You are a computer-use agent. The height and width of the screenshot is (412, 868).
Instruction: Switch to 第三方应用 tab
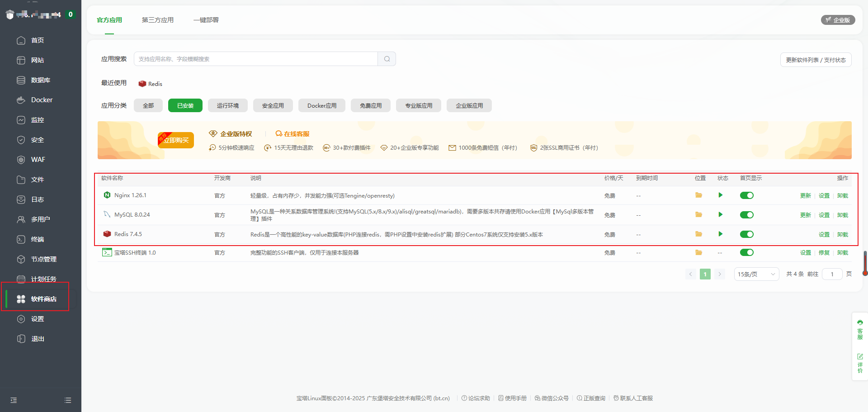(x=157, y=20)
